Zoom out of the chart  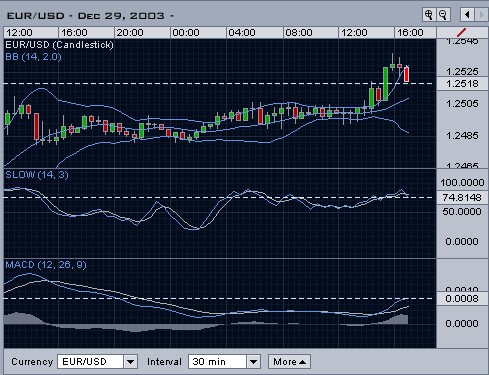point(443,15)
